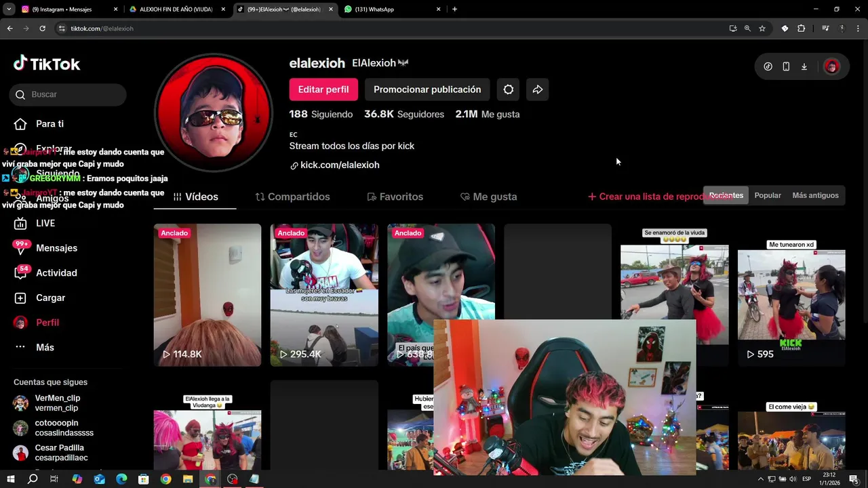The height and width of the screenshot is (488, 868).
Task: Open browser tab search dropdown
Action: (9, 9)
